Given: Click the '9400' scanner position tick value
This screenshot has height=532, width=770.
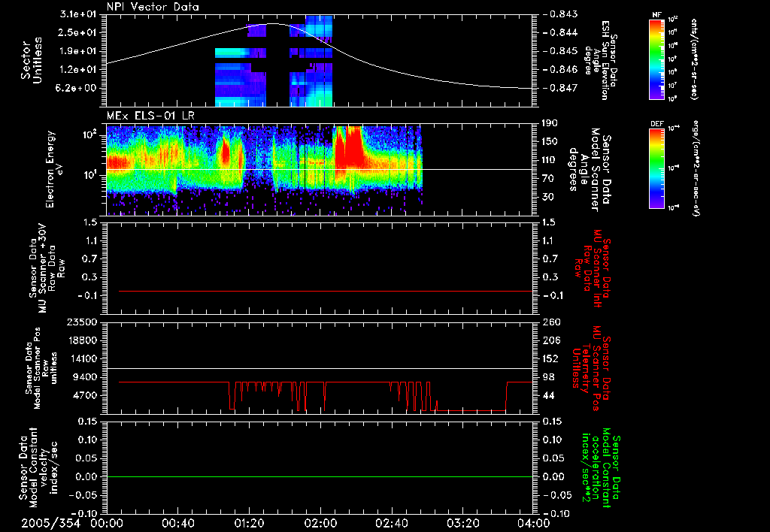Looking at the screenshot, I should pos(86,377).
